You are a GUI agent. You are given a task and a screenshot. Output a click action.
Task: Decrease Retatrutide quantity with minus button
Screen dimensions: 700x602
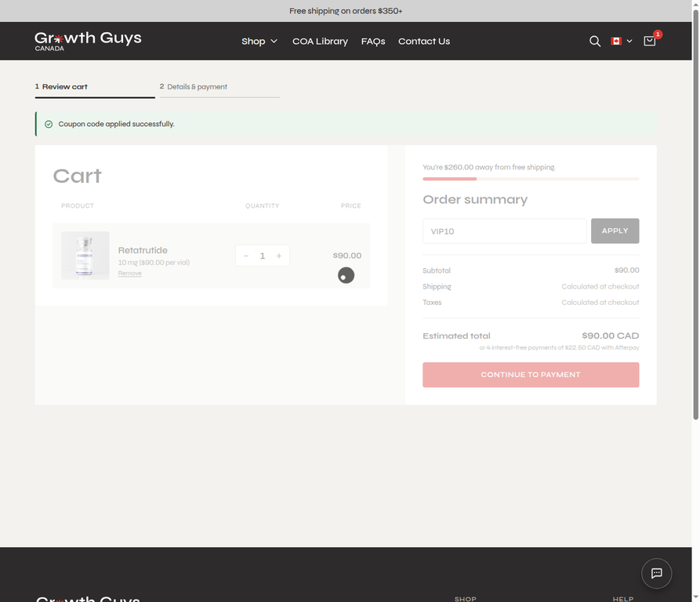tap(246, 256)
